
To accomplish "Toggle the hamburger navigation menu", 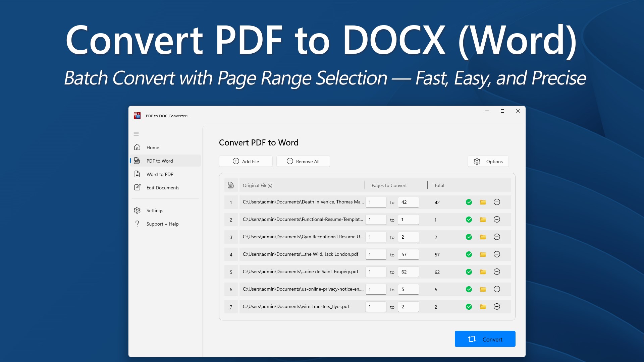I will (x=136, y=134).
